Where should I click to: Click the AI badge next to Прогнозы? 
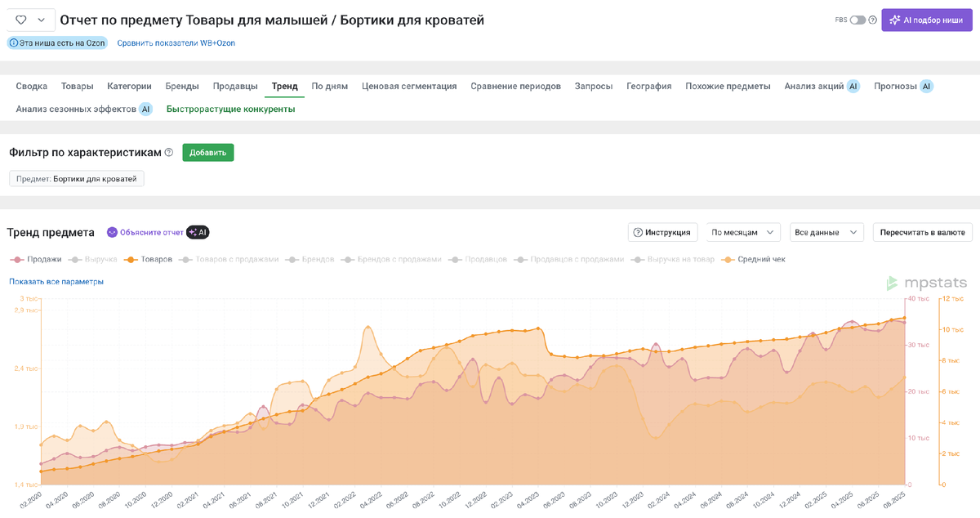click(926, 86)
